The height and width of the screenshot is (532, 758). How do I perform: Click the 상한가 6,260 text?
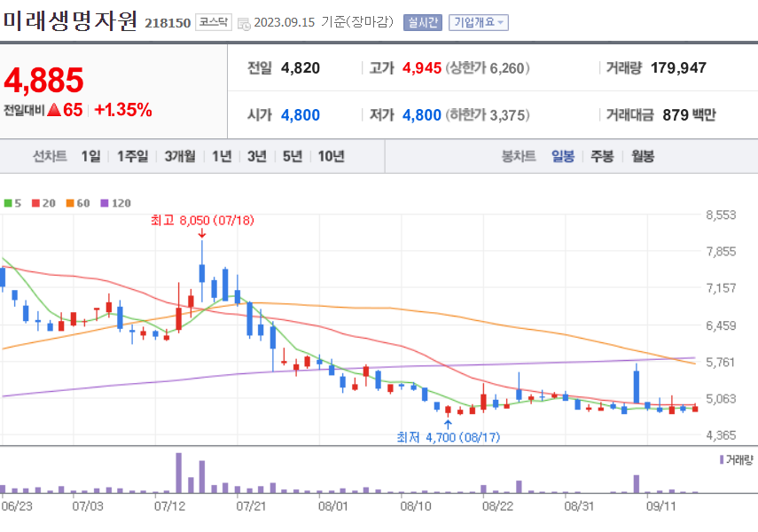point(488,68)
